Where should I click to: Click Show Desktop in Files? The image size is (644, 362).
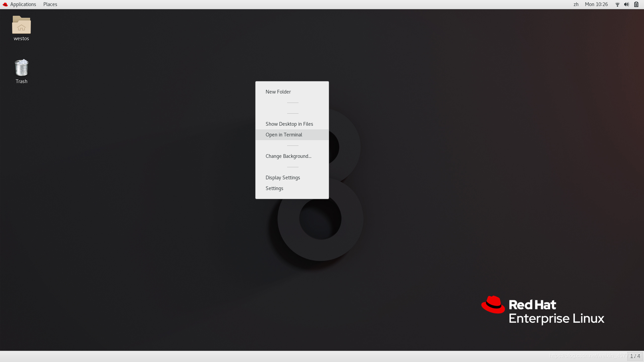coord(289,124)
